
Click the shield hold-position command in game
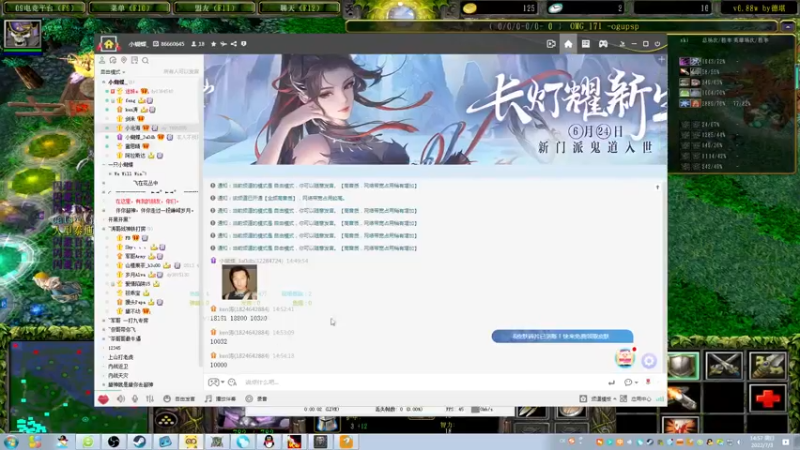point(683,365)
